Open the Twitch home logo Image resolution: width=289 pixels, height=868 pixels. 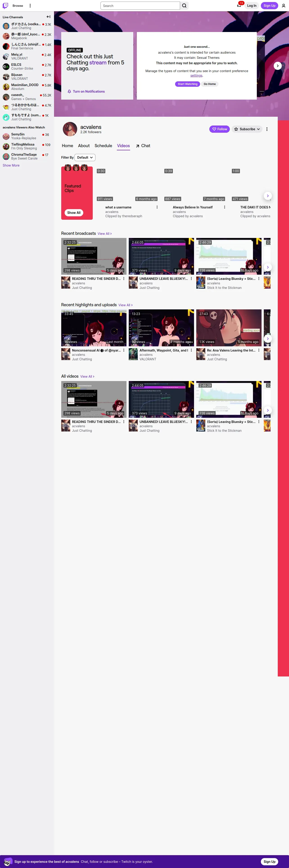(x=5, y=6)
